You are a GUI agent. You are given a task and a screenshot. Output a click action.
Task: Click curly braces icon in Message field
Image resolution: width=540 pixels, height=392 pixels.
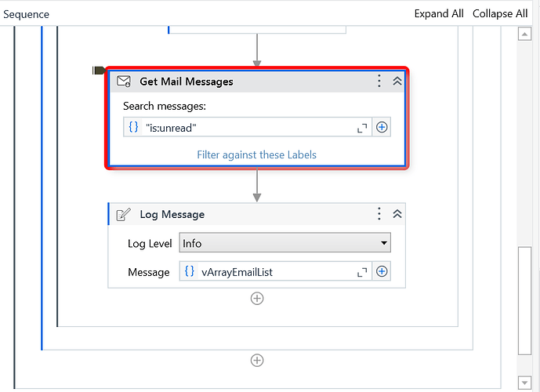click(190, 271)
